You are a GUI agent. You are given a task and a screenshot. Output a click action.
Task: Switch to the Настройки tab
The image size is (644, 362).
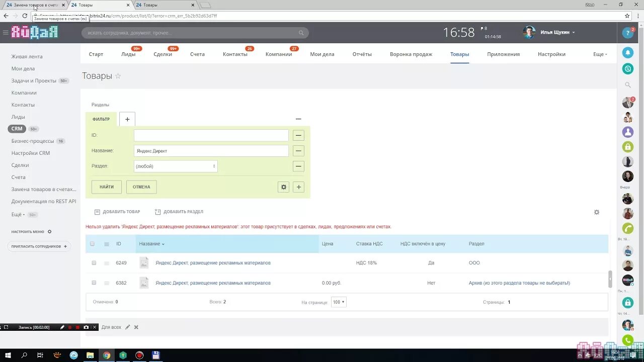click(551, 54)
